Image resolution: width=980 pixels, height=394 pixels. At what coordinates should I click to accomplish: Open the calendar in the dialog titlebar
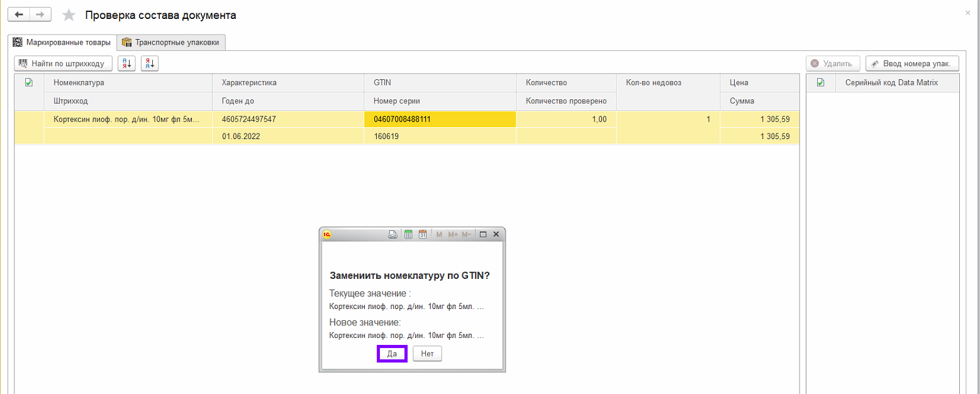(423, 234)
